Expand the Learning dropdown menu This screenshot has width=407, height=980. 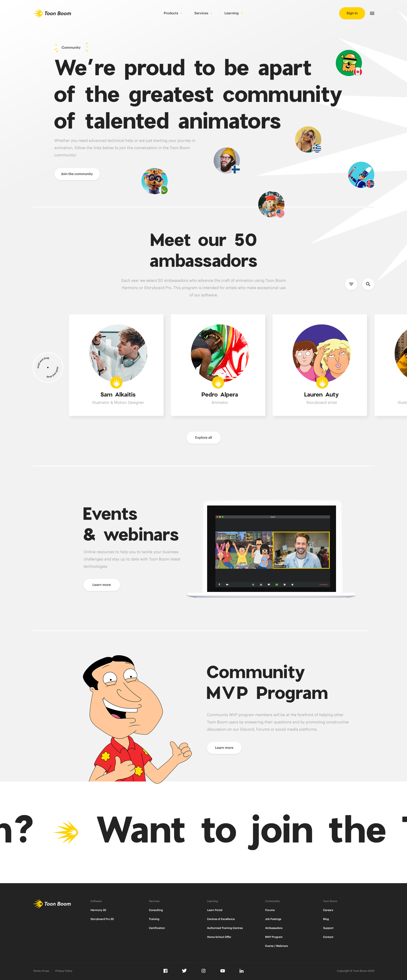(233, 13)
